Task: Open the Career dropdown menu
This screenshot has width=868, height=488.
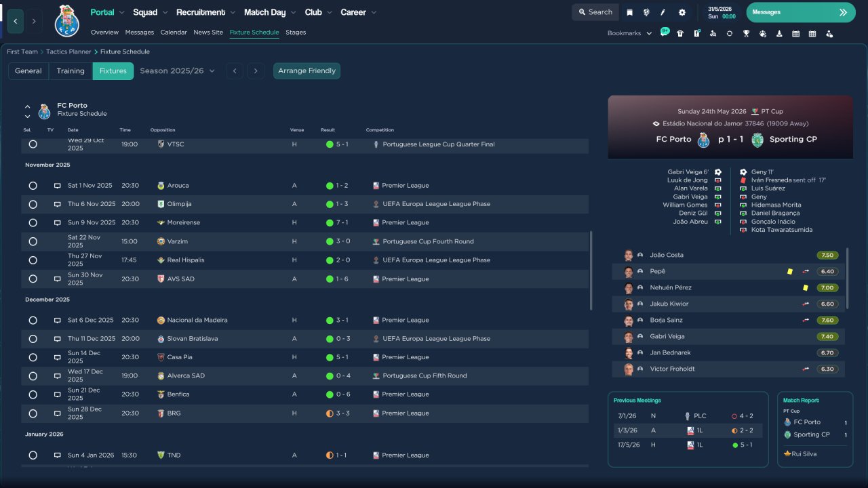Action: tap(358, 12)
